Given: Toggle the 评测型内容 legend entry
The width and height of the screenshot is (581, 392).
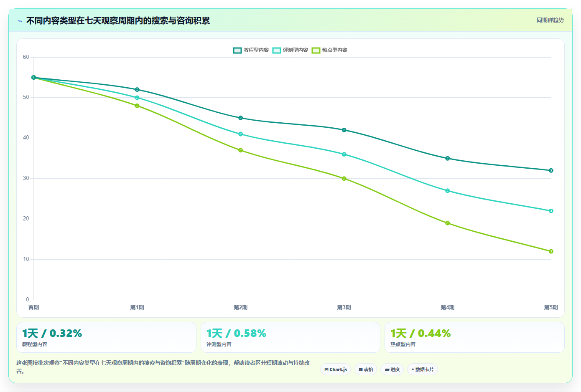Looking at the screenshot, I should (290, 50).
